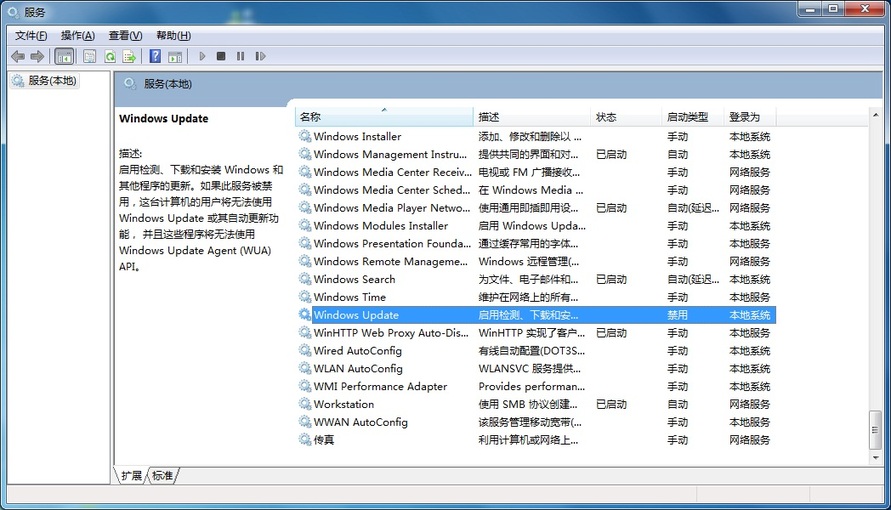891x510 pixels.
Task: Click the scrollbar down arrow
Action: pos(875,458)
